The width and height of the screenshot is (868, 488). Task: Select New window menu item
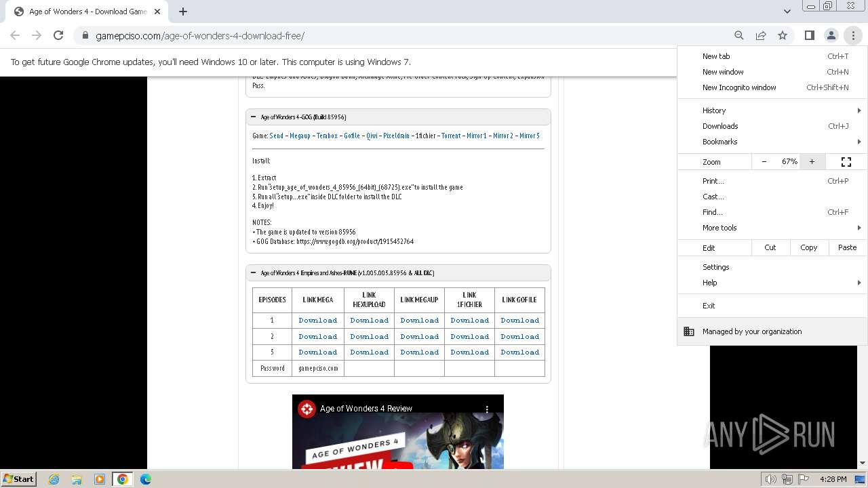(772, 72)
